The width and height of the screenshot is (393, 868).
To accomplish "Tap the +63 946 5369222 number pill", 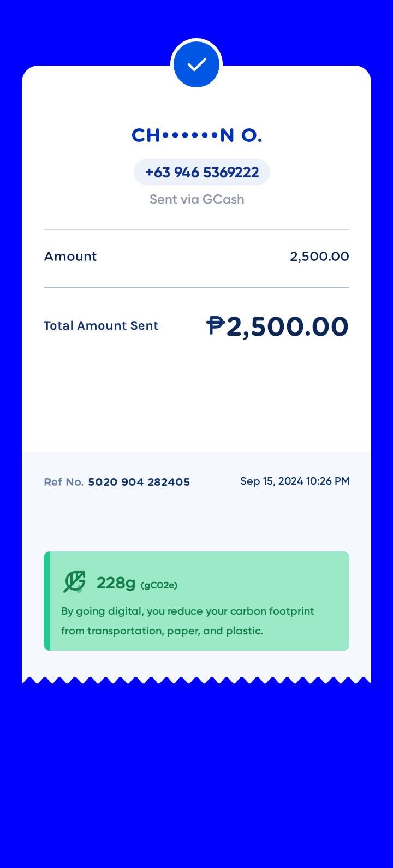I will click(x=202, y=173).
